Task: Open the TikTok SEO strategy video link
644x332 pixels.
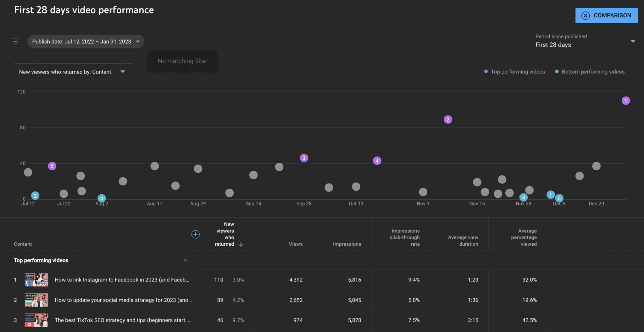Action: click(122, 320)
